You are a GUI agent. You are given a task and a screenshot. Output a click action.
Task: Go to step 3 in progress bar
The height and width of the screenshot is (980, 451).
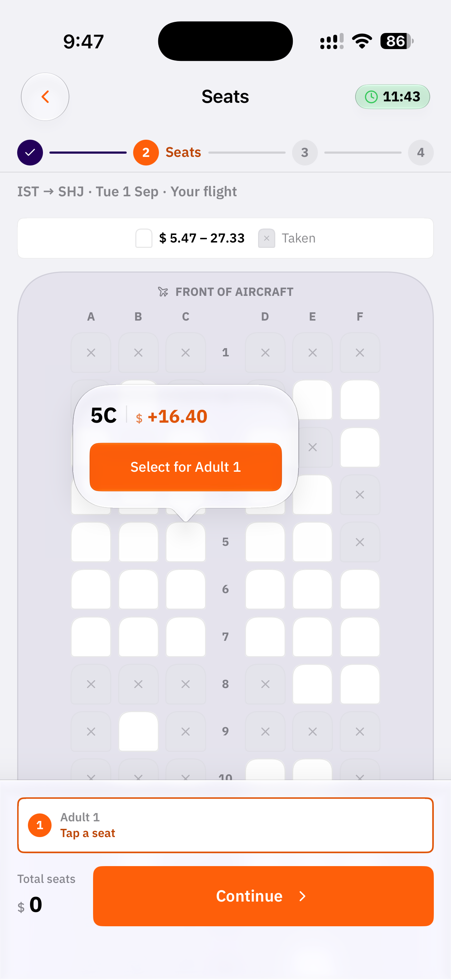coord(305,153)
